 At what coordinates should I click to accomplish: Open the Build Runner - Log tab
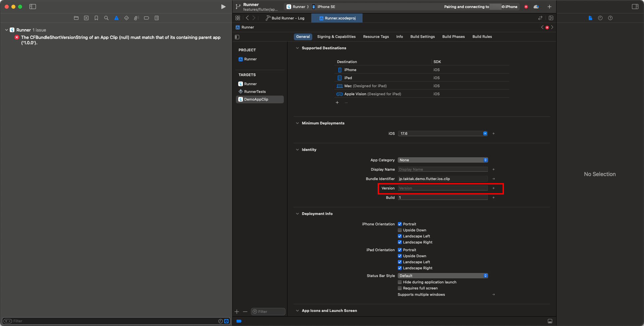(x=285, y=18)
